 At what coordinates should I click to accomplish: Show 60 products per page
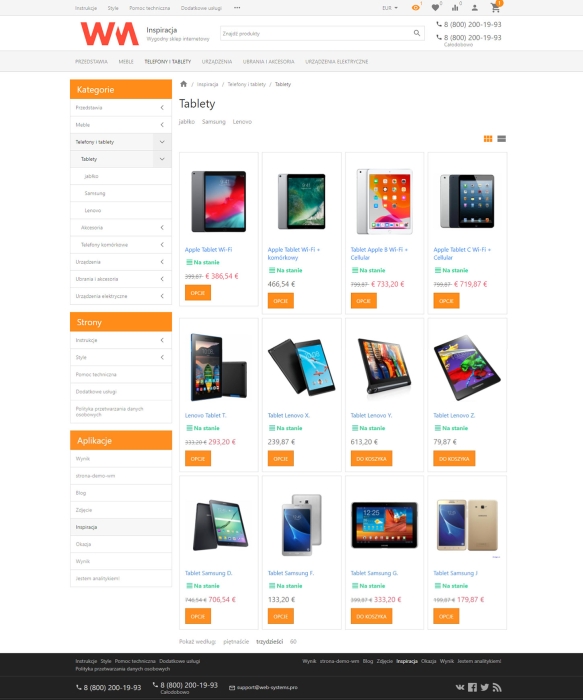click(293, 642)
